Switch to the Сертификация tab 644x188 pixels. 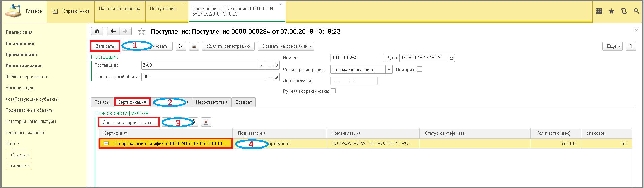pos(132,102)
